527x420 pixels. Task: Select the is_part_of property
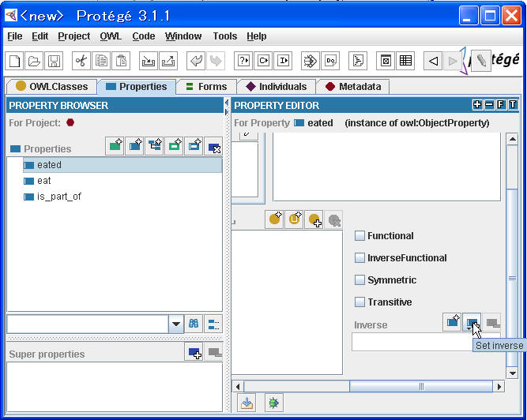[x=58, y=197]
